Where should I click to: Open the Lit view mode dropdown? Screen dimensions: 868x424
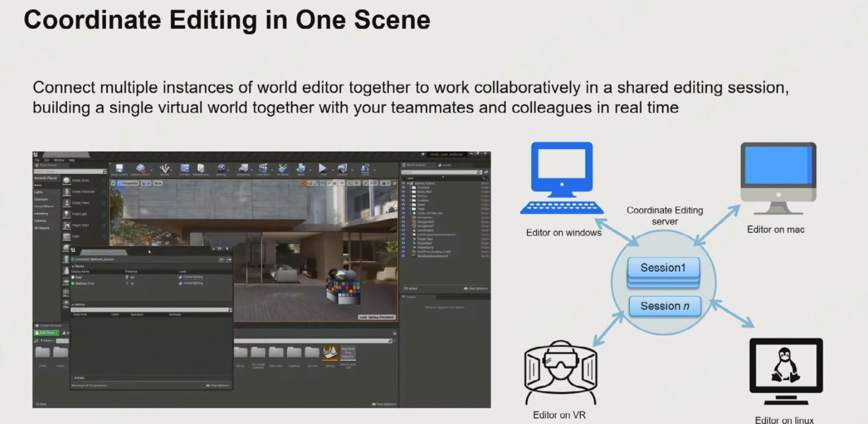point(146,183)
